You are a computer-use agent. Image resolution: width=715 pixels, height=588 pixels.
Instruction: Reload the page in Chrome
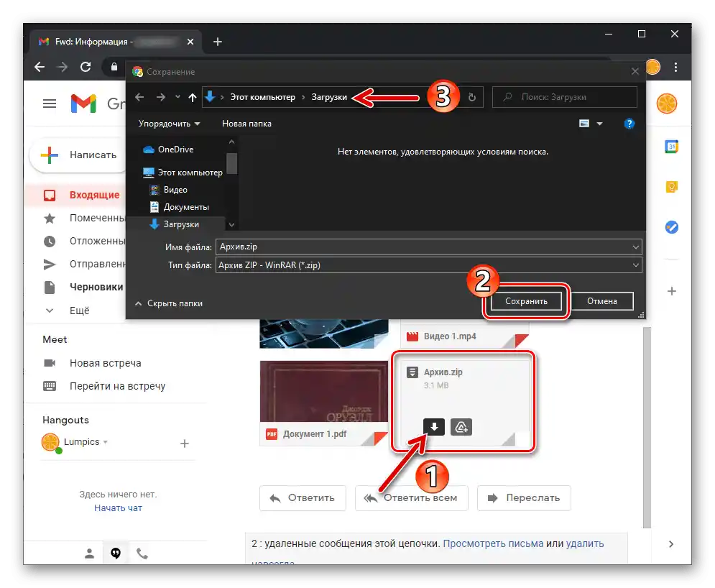[x=86, y=68]
